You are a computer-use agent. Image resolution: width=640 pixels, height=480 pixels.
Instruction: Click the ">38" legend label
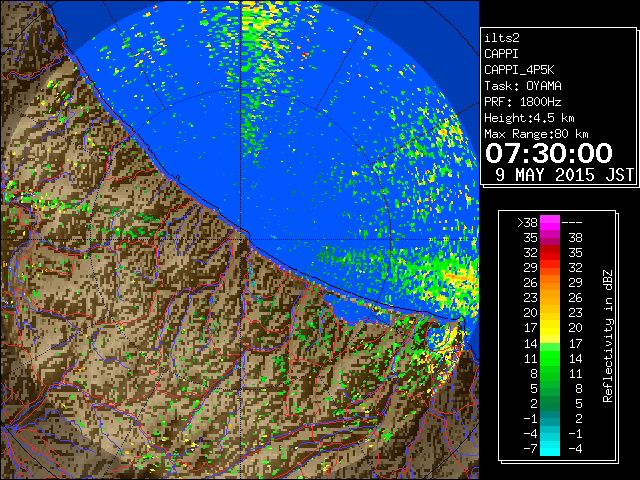tap(527, 223)
